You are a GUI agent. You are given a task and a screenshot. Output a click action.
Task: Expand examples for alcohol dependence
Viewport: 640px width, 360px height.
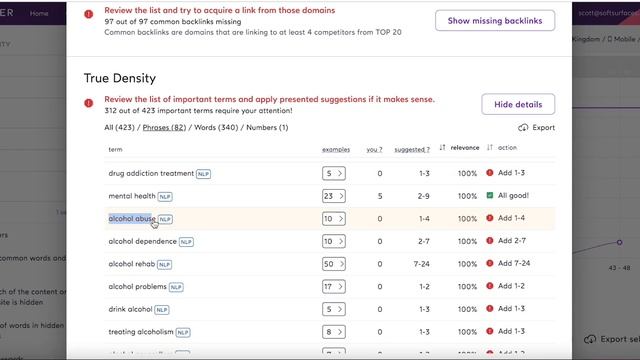(333, 241)
